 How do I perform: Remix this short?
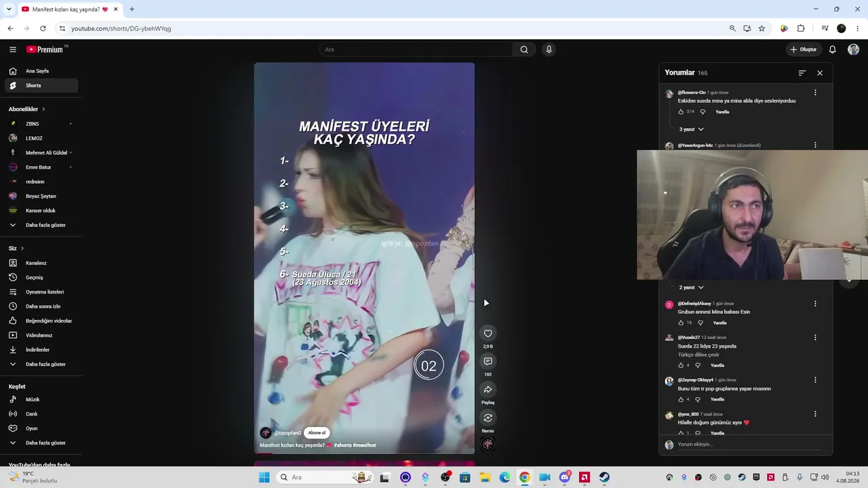tap(488, 418)
